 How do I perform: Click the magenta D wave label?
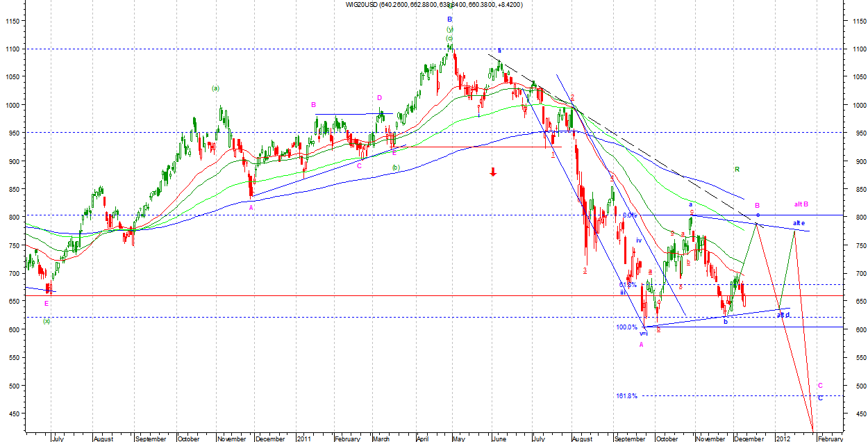[x=380, y=98]
